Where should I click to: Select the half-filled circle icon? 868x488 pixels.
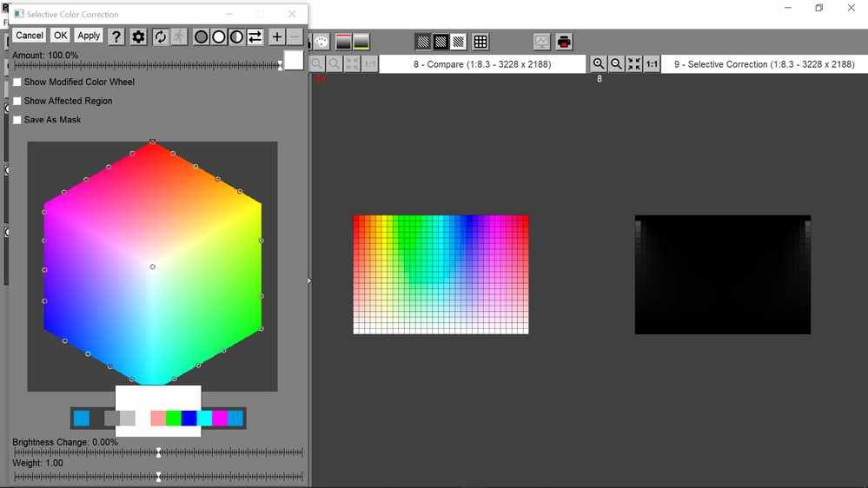[236, 36]
